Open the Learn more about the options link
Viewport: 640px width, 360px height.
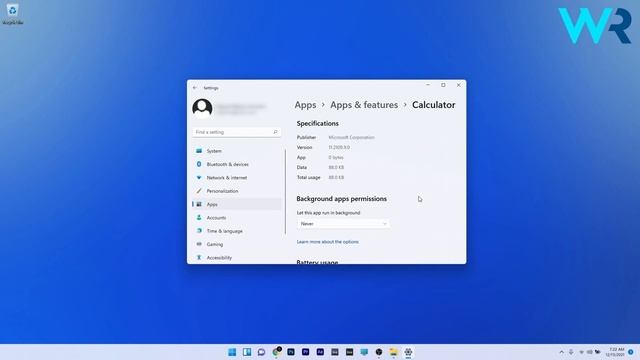pyautogui.click(x=327, y=242)
